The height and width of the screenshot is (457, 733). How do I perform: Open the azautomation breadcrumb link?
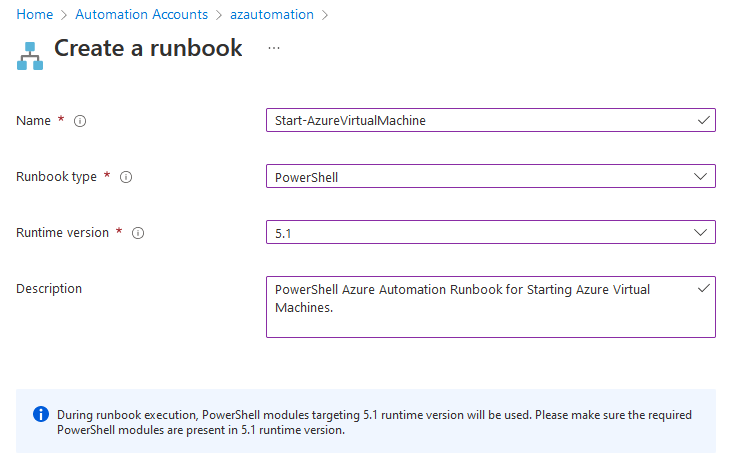point(272,14)
